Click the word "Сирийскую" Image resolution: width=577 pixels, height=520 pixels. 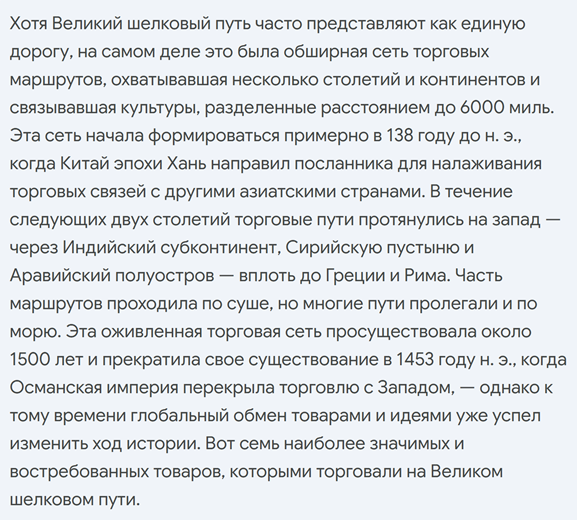tap(334, 248)
